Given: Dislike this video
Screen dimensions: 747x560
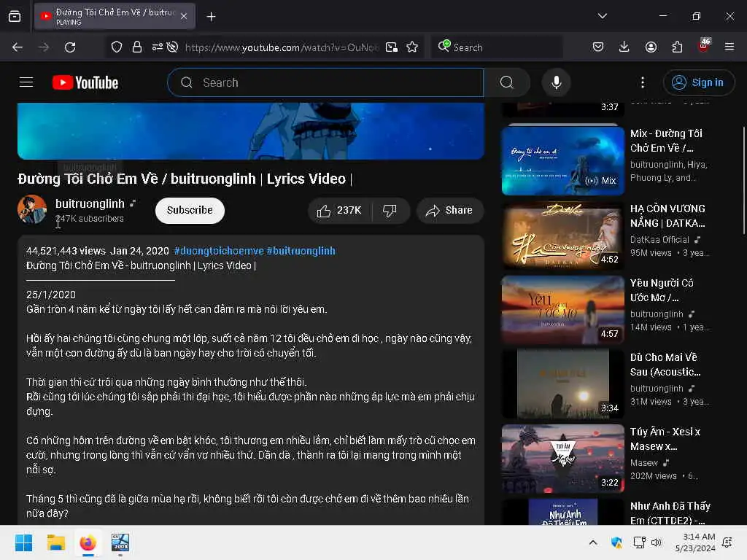Looking at the screenshot, I should click(x=390, y=211).
